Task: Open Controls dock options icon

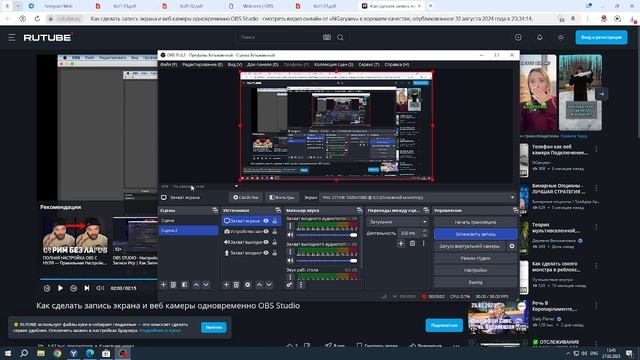Action: pyautogui.click(x=515, y=210)
